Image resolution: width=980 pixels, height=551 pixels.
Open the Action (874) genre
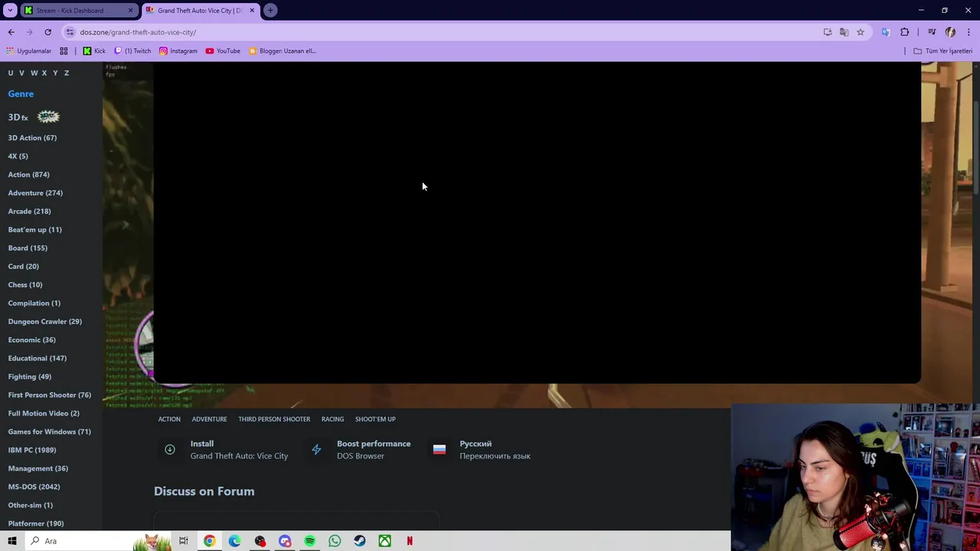(28, 174)
